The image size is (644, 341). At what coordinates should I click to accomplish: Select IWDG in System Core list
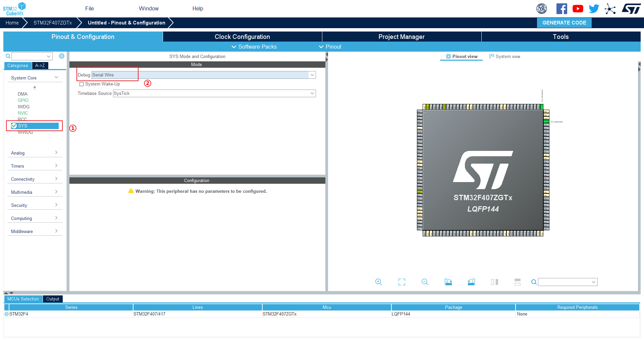point(23,107)
